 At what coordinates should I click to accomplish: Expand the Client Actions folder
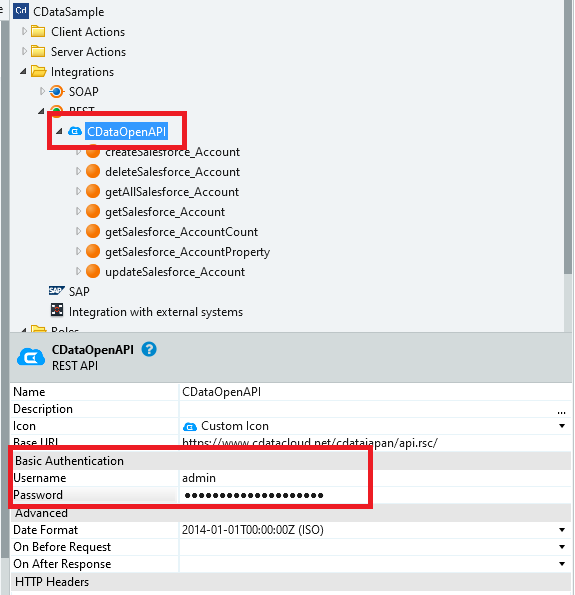[x=24, y=31]
